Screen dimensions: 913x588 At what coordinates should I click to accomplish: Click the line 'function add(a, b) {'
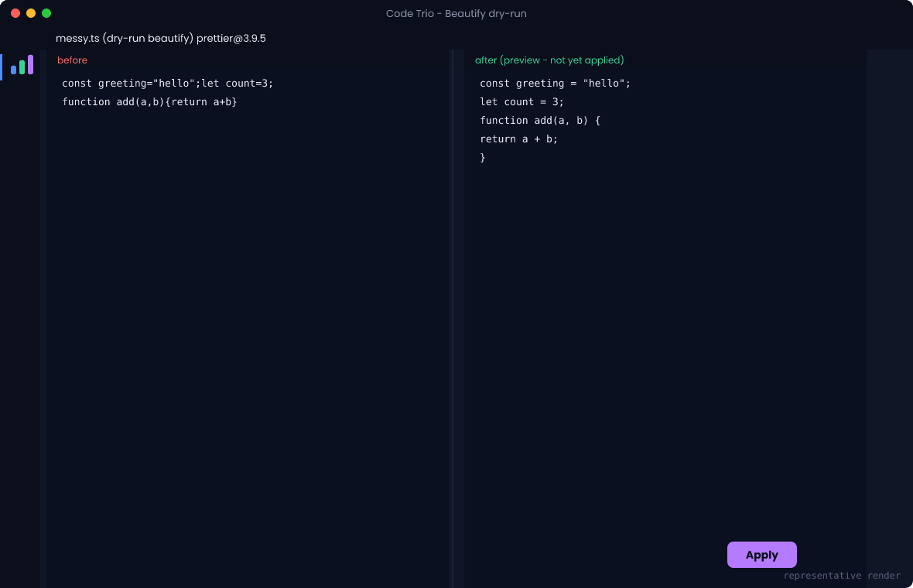pos(540,121)
